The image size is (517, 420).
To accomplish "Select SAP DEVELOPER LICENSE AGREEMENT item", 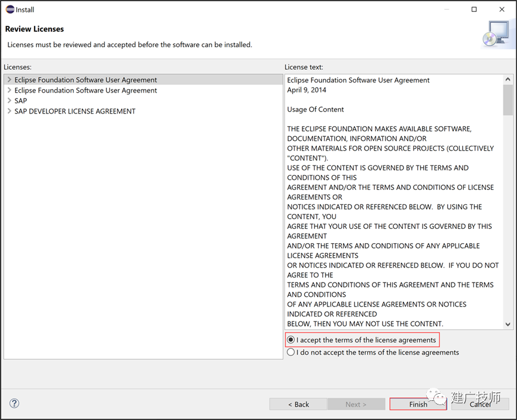I will (x=75, y=112).
